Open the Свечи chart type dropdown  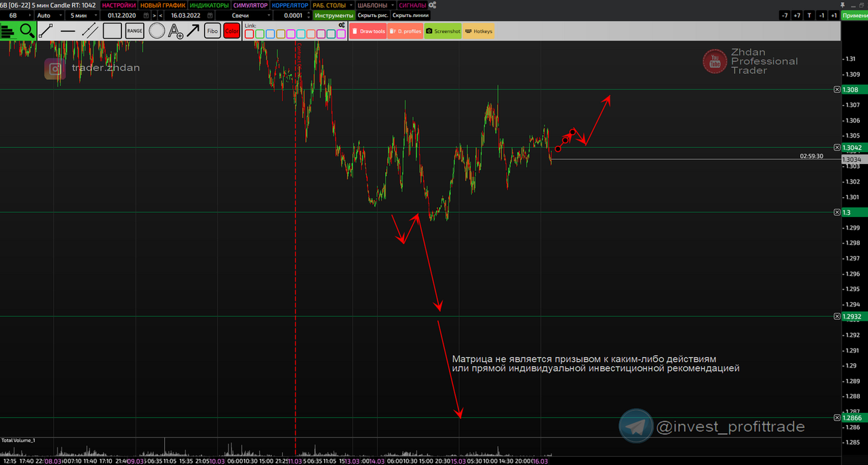pyautogui.click(x=243, y=16)
